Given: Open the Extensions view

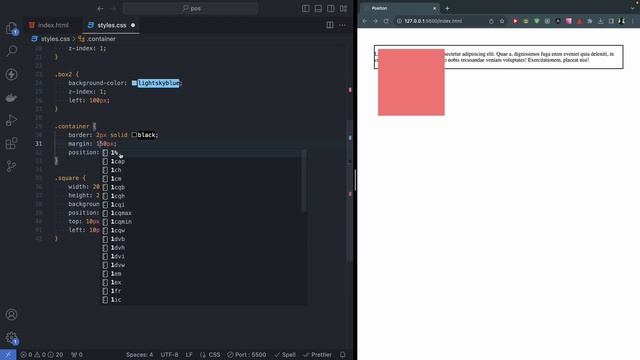Looking at the screenshot, I should coord(11,143).
